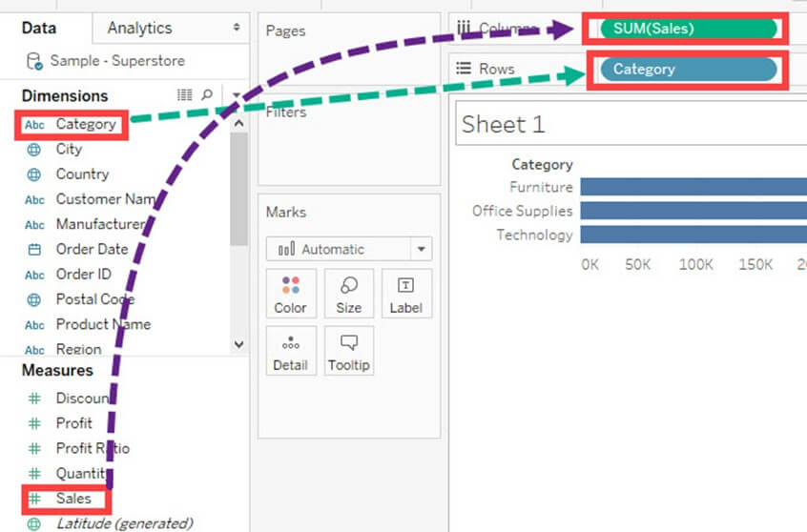
Task: Select the Profit measure field
Action: (x=73, y=423)
